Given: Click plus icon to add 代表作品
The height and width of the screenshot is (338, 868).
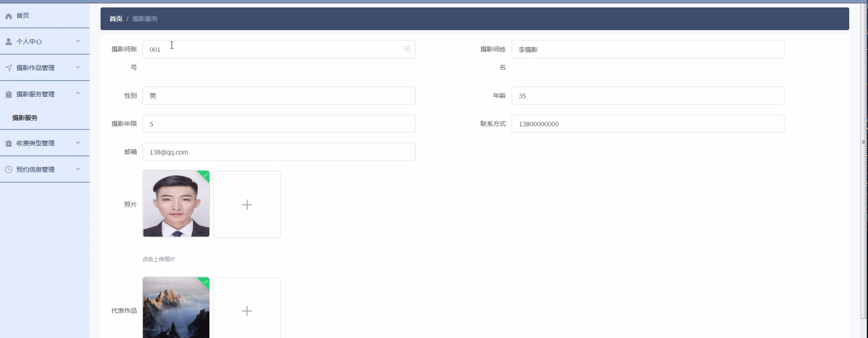Looking at the screenshot, I should [x=247, y=310].
